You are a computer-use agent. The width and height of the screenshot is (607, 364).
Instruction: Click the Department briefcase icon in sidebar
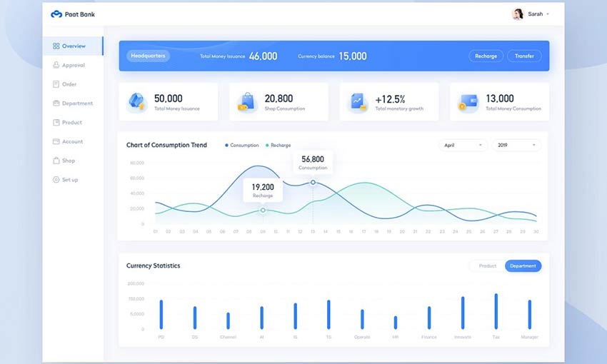[56, 103]
